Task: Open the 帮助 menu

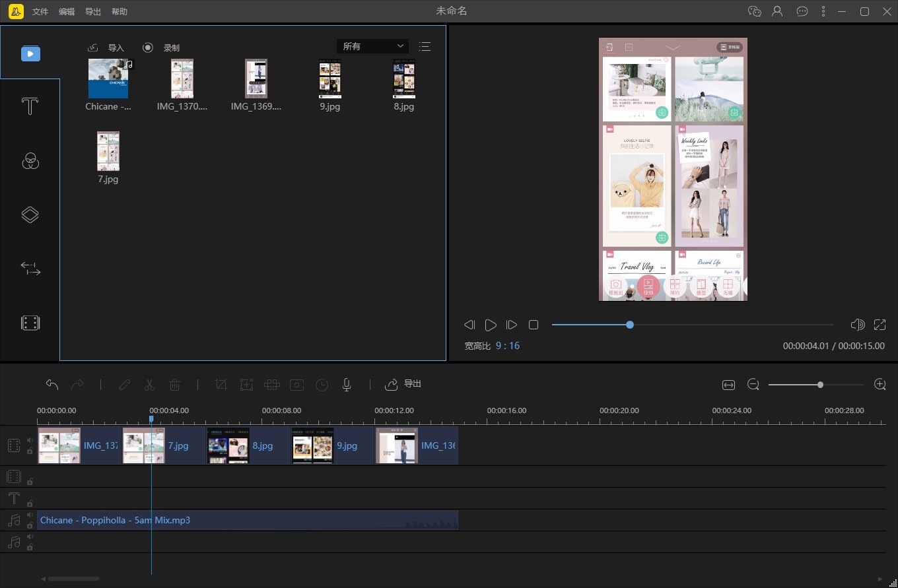Action: (x=120, y=12)
